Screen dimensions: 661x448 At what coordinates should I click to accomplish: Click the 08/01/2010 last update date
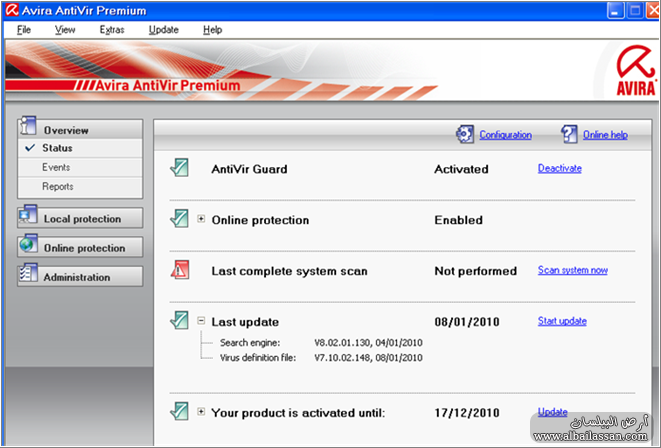(467, 322)
